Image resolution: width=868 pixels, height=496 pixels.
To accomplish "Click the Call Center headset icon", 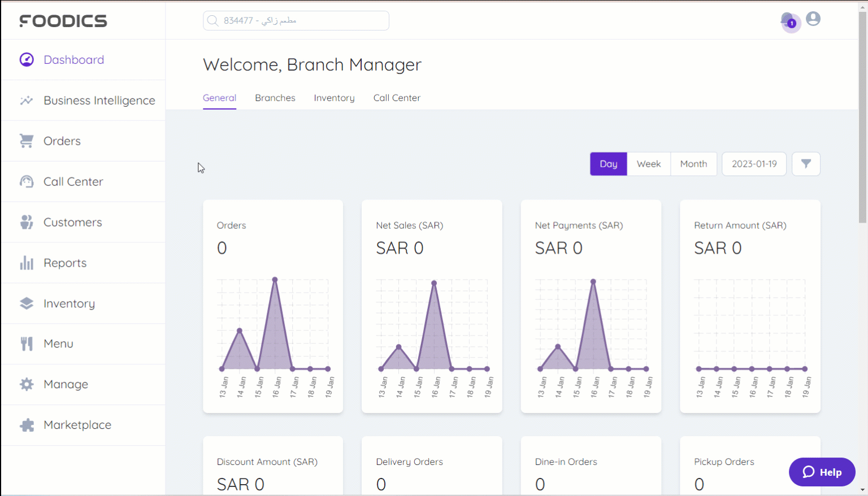I will pos(27,182).
